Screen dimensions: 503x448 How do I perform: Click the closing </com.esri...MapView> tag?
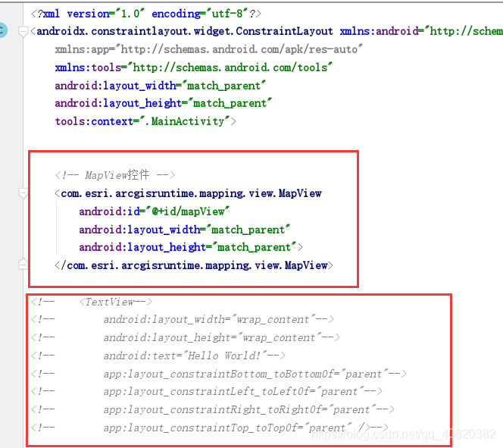coord(194,265)
